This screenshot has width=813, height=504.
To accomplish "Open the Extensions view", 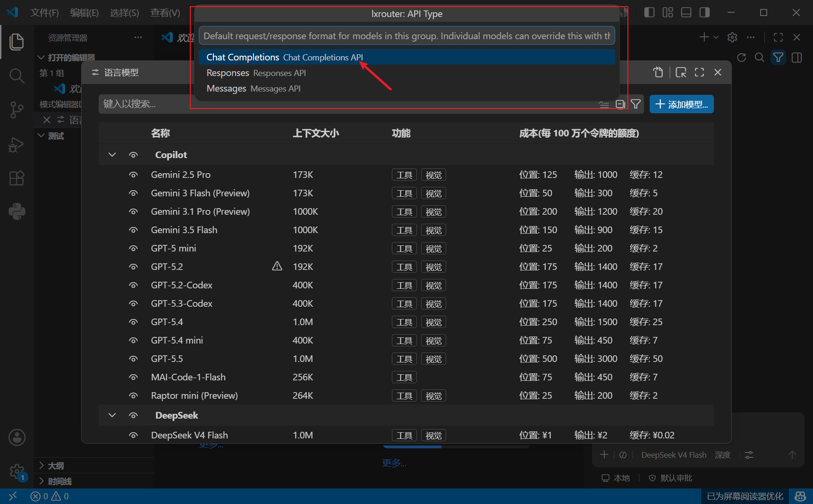I will (x=17, y=178).
